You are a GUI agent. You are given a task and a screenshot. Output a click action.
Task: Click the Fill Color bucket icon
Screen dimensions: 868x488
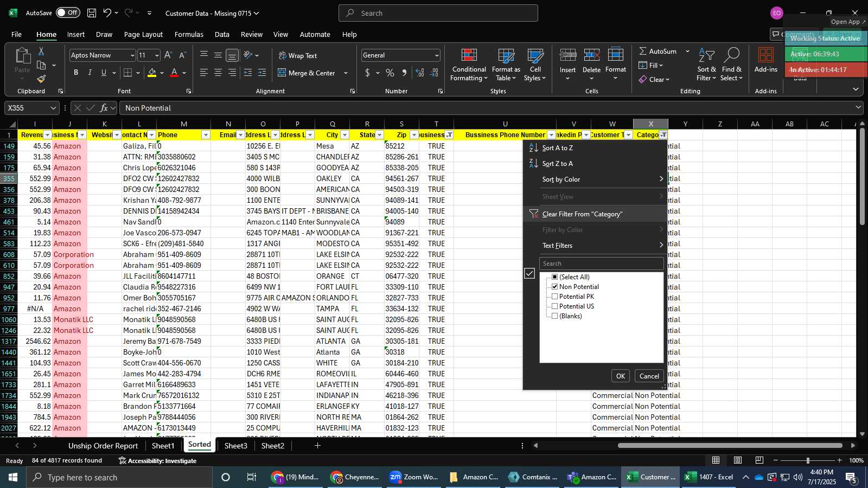tap(152, 73)
